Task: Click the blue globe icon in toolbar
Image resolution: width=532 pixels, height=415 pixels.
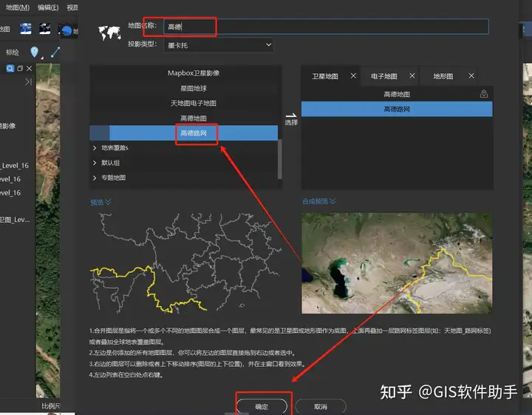Action: (66, 31)
